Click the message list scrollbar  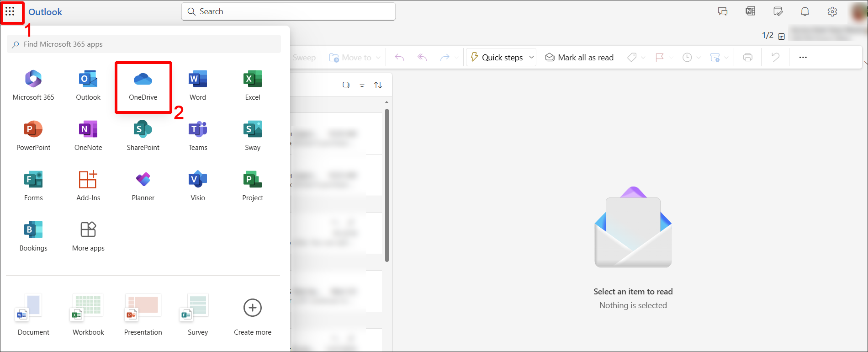387,185
